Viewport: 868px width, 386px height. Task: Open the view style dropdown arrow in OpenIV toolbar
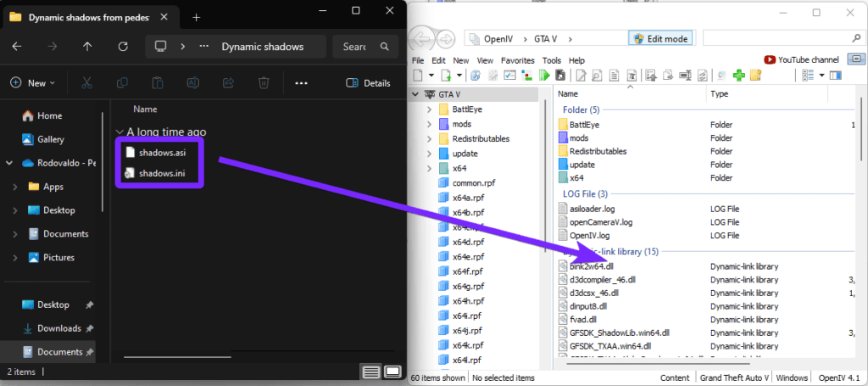pyautogui.click(x=821, y=75)
